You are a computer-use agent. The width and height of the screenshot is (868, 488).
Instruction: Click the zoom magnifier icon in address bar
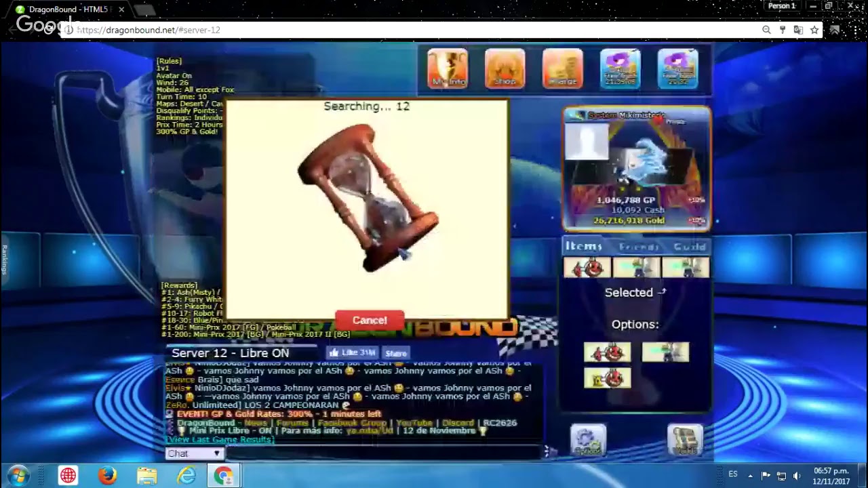click(766, 30)
